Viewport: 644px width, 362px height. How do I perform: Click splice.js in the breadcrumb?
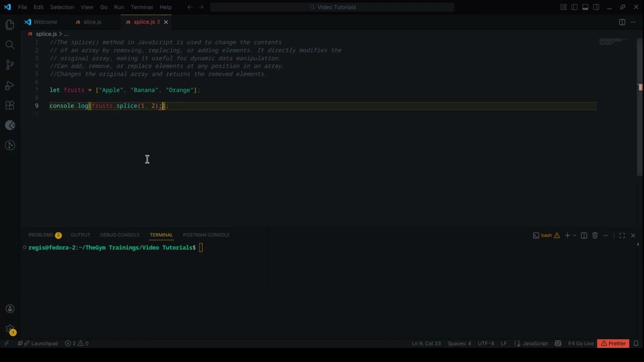point(46,34)
